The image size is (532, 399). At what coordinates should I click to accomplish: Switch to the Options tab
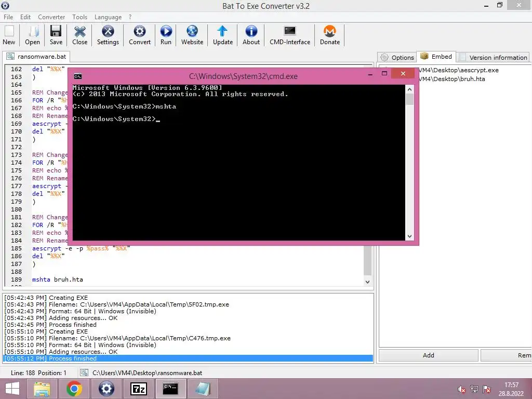pos(397,57)
